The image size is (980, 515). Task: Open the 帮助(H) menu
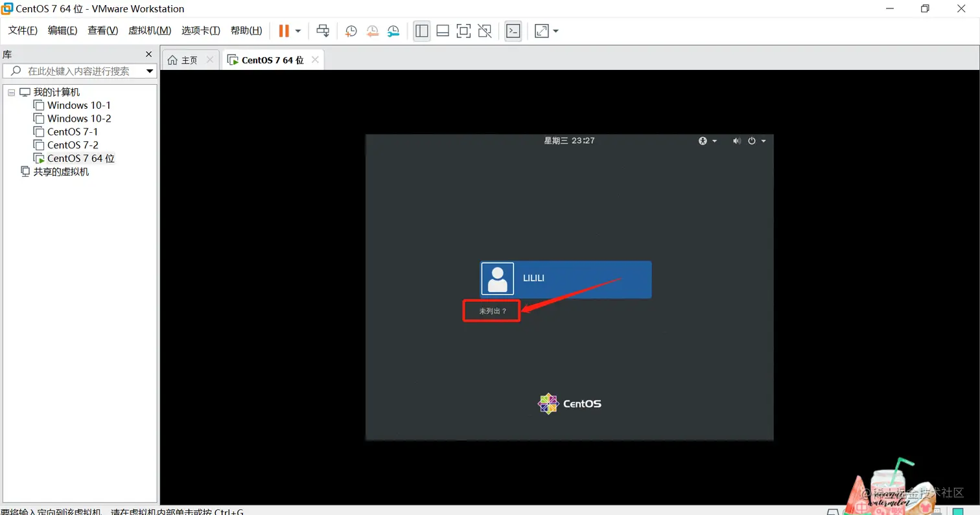246,30
